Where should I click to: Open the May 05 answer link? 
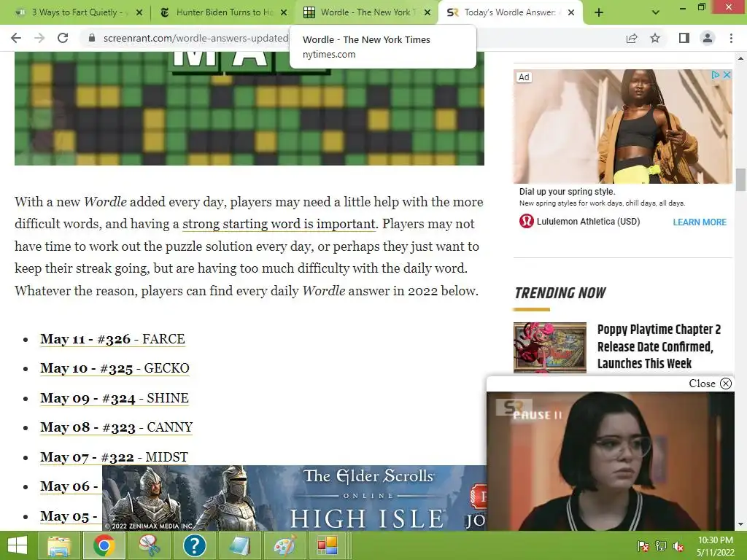pos(69,516)
